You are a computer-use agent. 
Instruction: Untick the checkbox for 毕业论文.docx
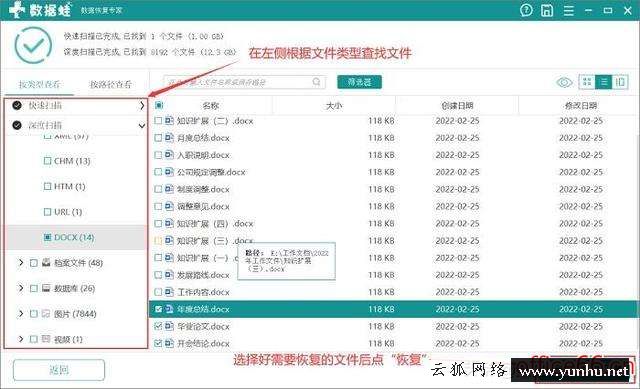click(158, 327)
